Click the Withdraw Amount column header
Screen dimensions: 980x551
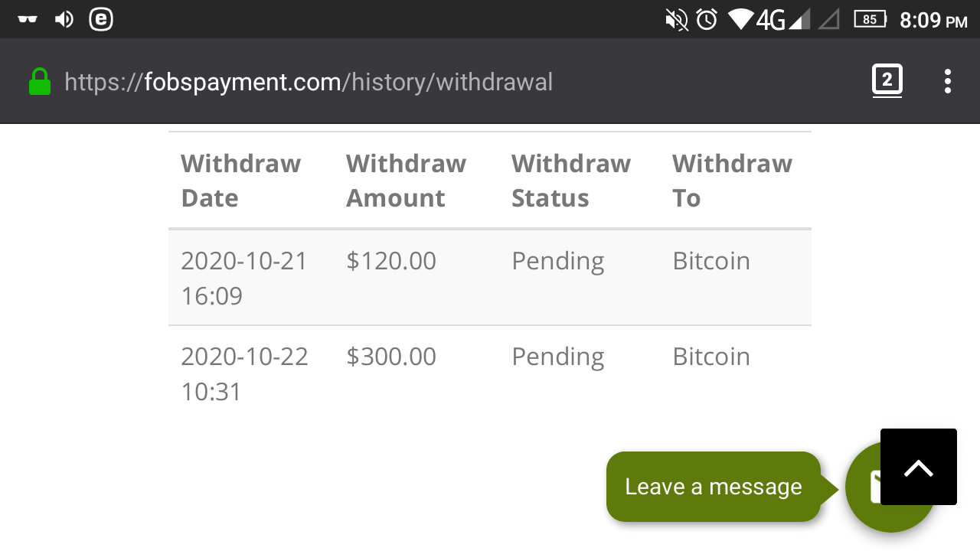[406, 181]
